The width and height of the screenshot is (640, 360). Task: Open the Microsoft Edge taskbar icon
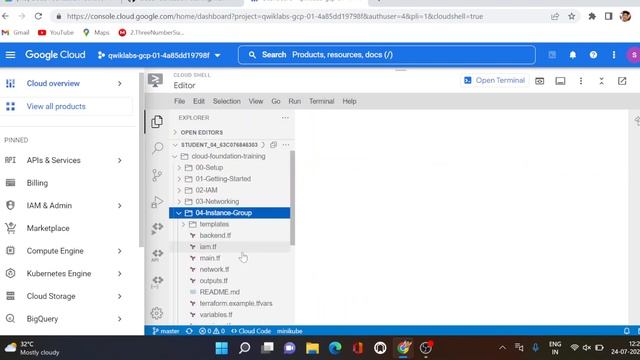pyautogui.click(x=335, y=348)
